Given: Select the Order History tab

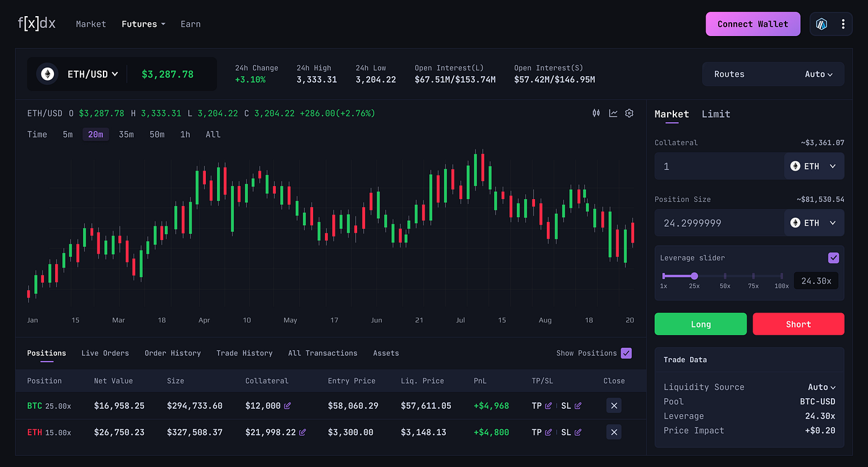Looking at the screenshot, I should pyautogui.click(x=173, y=353).
